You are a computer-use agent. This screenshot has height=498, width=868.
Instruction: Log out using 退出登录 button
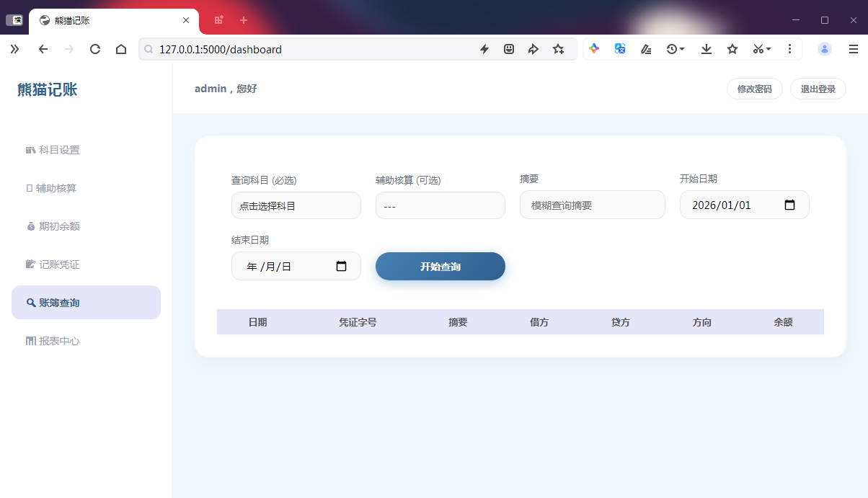(818, 89)
